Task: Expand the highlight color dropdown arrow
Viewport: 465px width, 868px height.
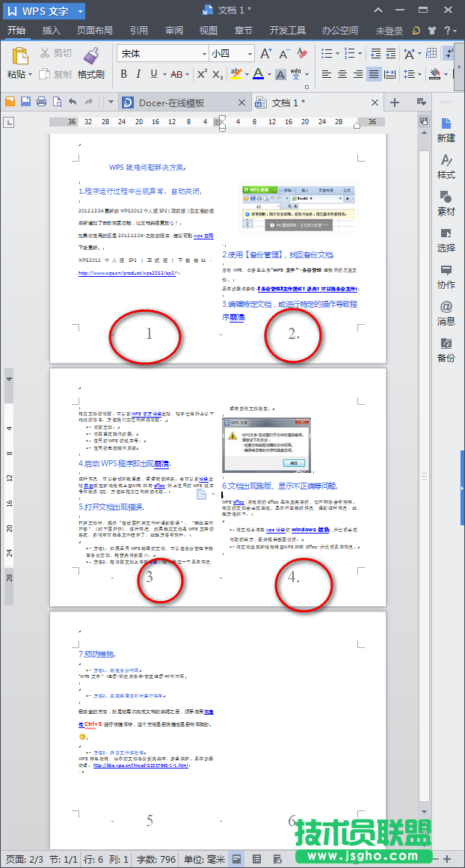Action: 247,74
